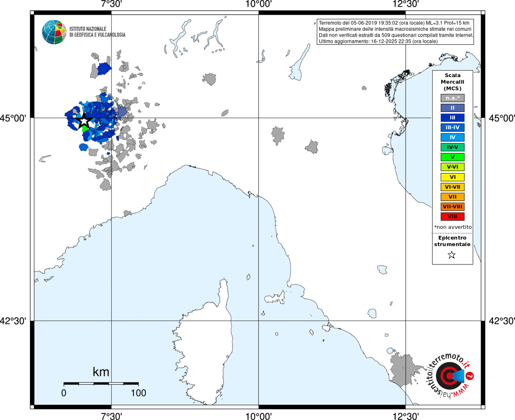Click the 10°00' longitude label at top
The image size is (515, 420).
point(259,4)
